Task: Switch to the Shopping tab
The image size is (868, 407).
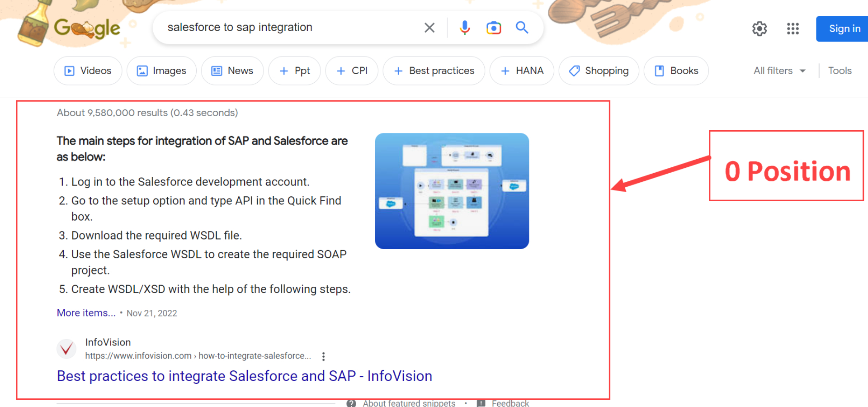Action: [599, 71]
